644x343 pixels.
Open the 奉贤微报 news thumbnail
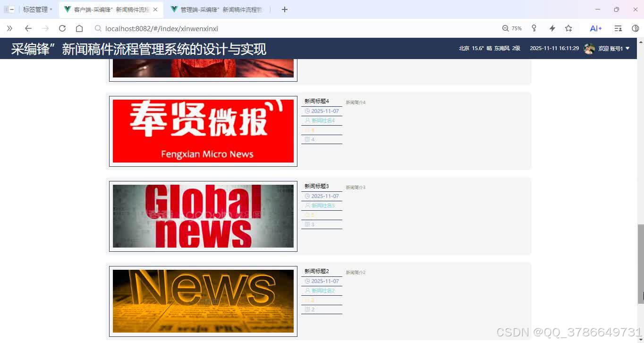pos(203,131)
